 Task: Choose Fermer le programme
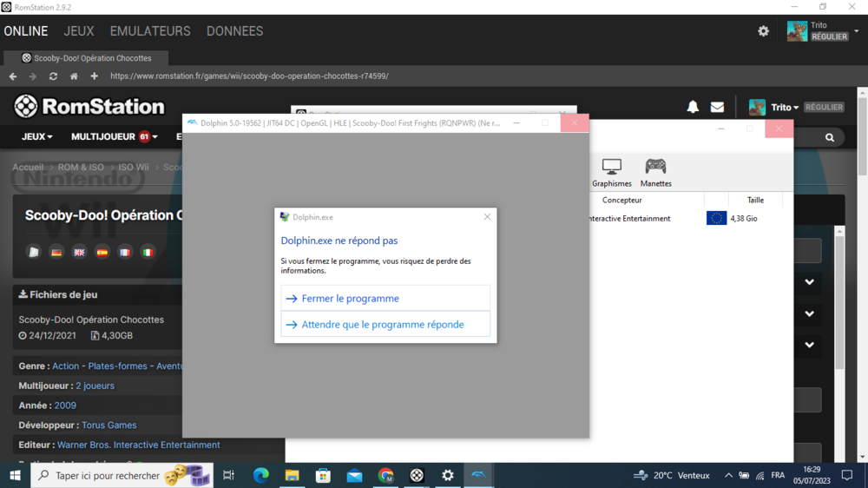tap(385, 298)
